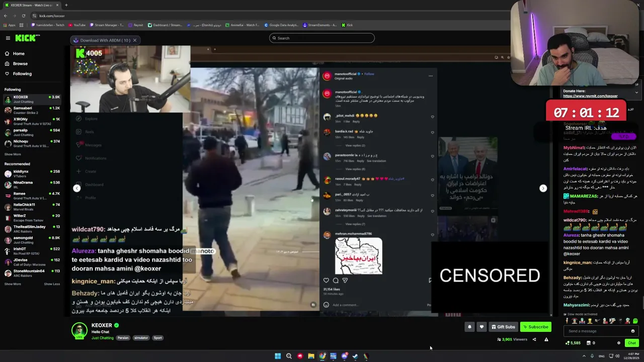This screenshot has width=644, height=362.
Task: Open Ramee recommended channel
Action: tap(32, 196)
